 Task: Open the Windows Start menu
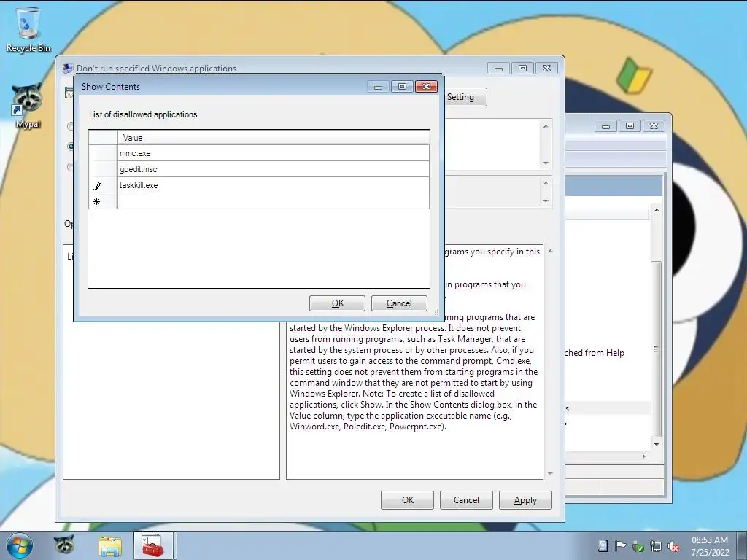click(x=20, y=545)
